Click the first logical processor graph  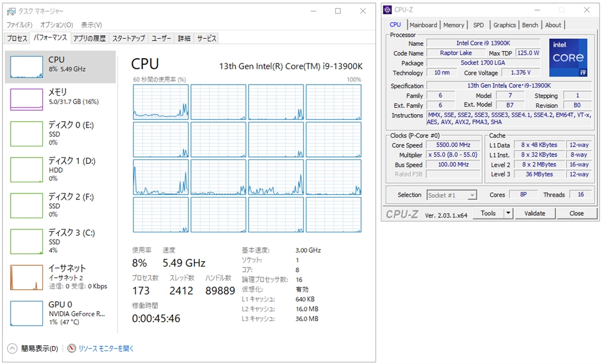pos(161,102)
